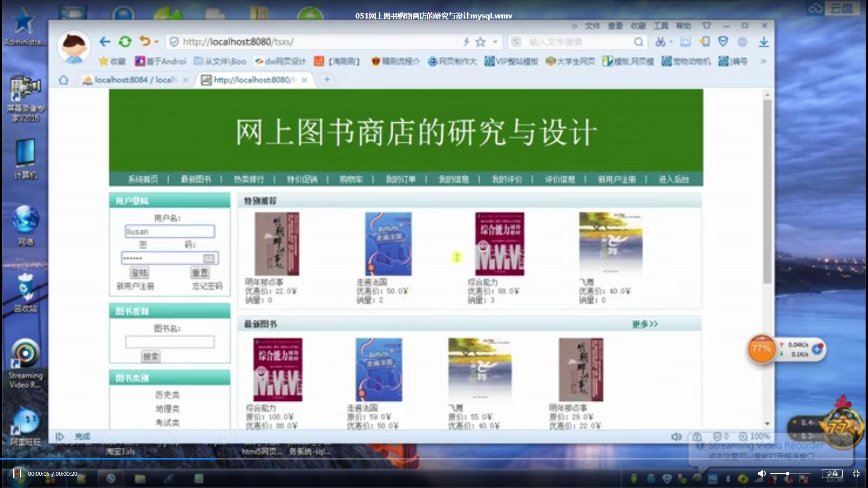Screen dimensions: 868x488
Task: Mute the video player speaker icon
Action: 762,474
